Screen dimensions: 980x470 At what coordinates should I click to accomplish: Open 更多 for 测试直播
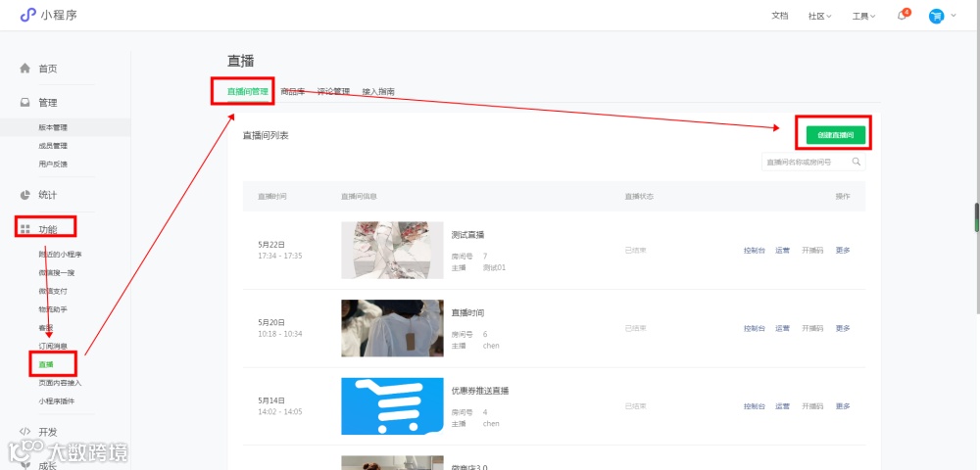tap(843, 251)
